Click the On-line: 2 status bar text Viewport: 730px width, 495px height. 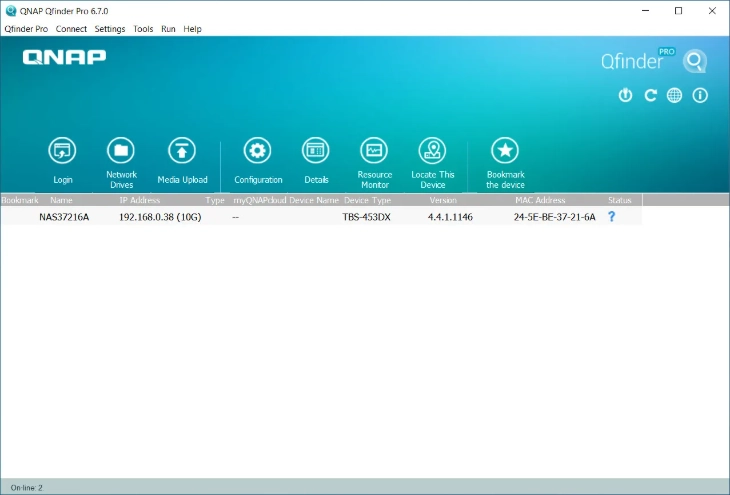coord(27,488)
